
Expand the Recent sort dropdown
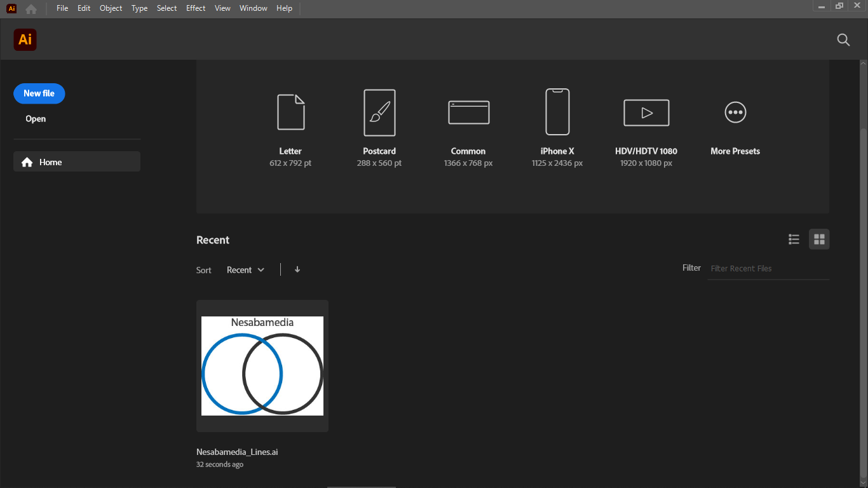pos(245,270)
